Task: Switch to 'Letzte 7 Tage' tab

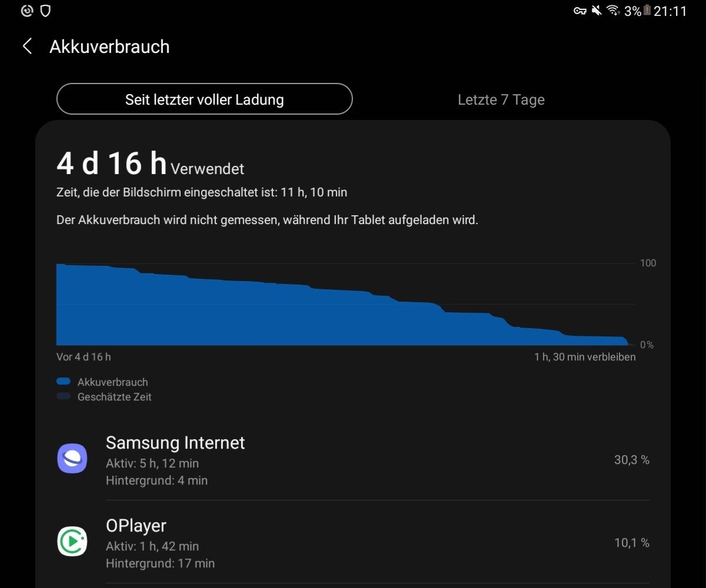Action: click(x=501, y=99)
